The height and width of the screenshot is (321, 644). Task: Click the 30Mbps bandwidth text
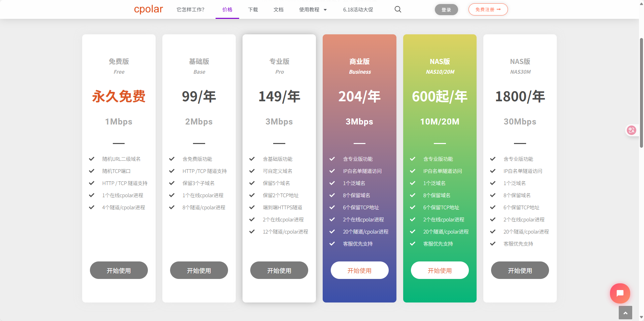(520, 121)
